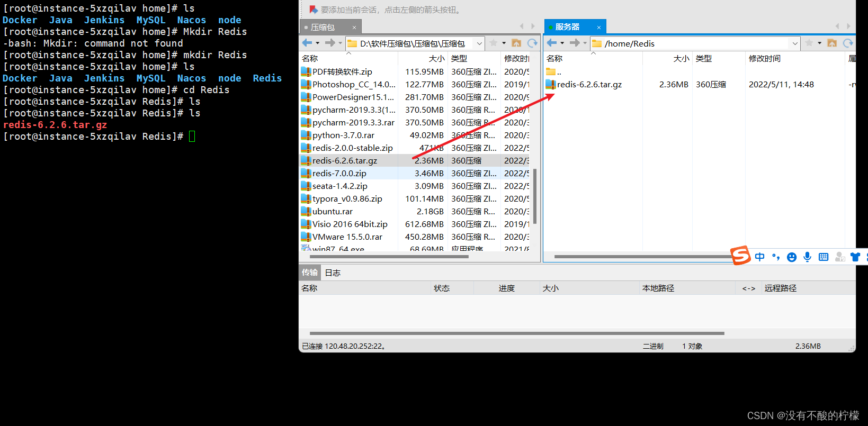Refresh the remote file list
Viewport: 868px width, 426px height.
848,43
